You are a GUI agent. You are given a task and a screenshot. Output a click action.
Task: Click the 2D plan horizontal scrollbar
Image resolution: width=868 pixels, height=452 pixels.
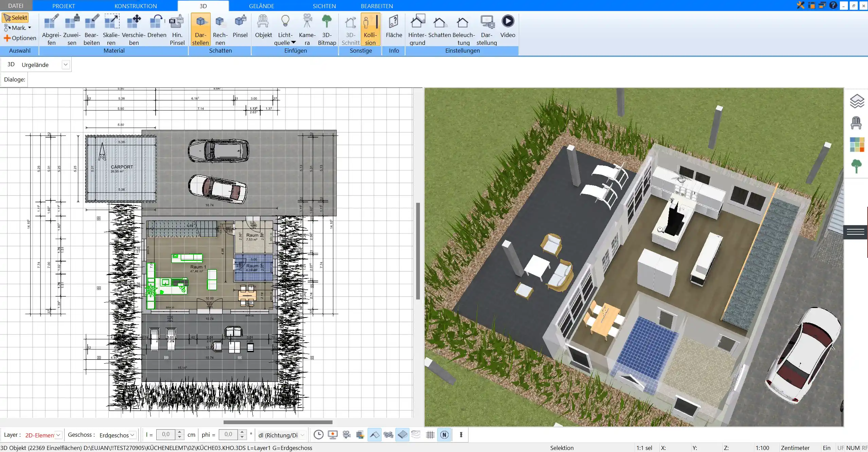pyautogui.click(x=278, y=422)
